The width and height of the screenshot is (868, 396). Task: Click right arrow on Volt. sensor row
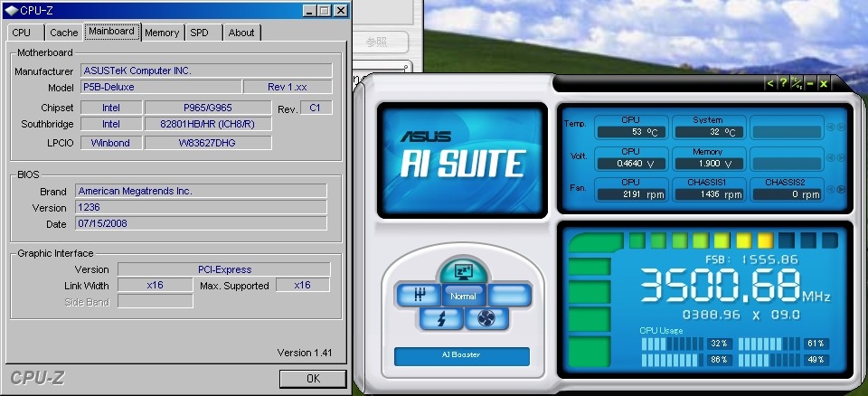coord(841,158)
